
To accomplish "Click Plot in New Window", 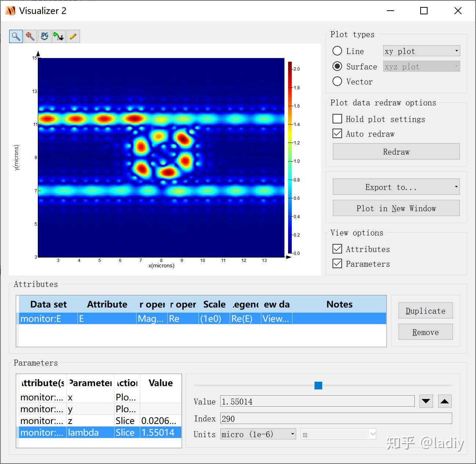I will tap(396, 208).
